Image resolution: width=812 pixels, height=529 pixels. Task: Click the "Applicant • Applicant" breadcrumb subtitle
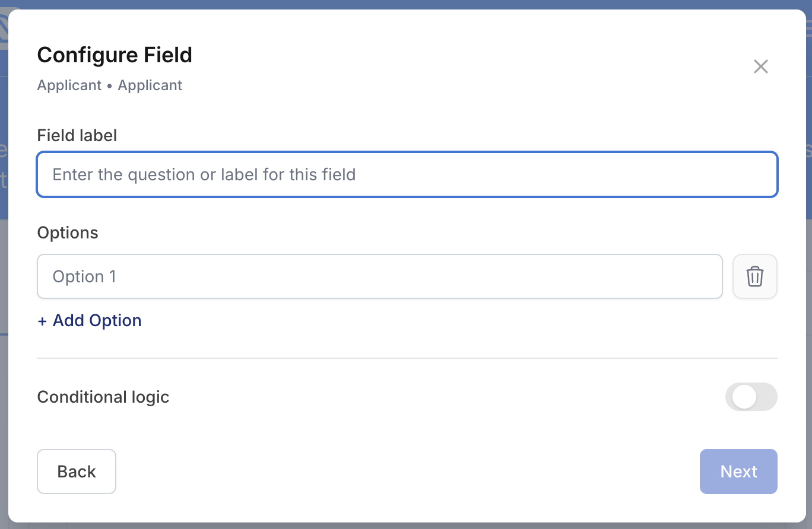tap(110, 85)
